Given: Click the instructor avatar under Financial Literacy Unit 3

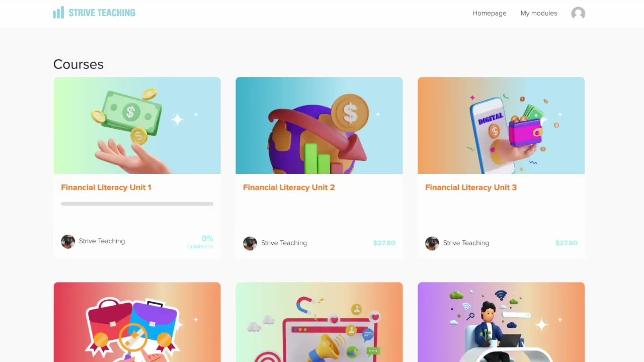Looking at the screenshot, I should tap(432, 243).
